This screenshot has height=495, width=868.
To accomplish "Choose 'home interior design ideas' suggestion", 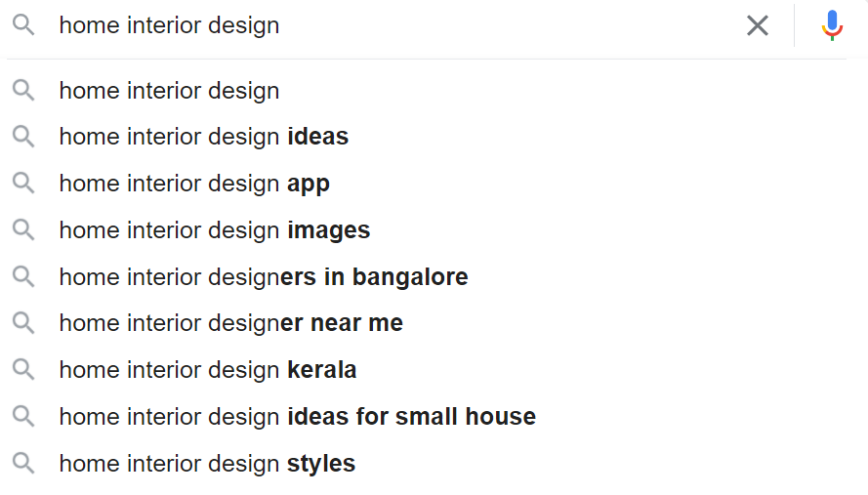I will click(x=203, y=137).
